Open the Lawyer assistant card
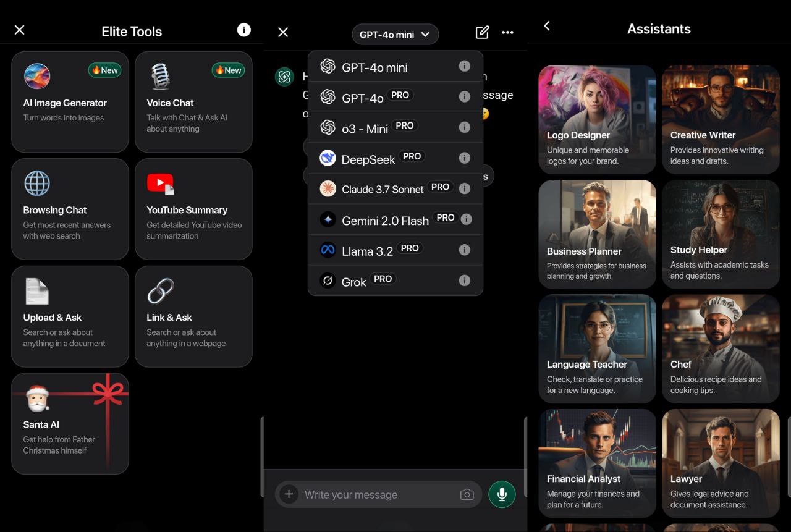791x532 pixels. click(721, 463)
